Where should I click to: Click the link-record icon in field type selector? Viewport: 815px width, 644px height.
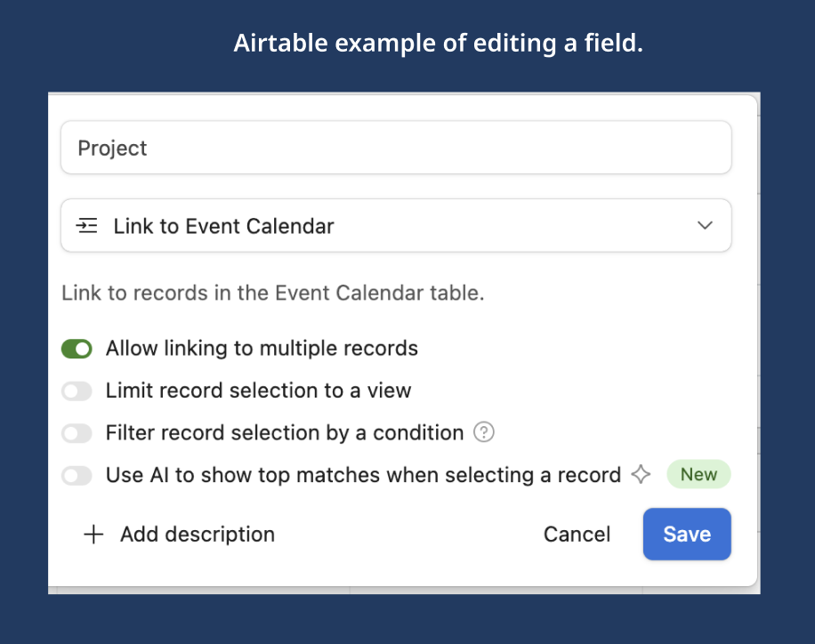coord(86,226)
